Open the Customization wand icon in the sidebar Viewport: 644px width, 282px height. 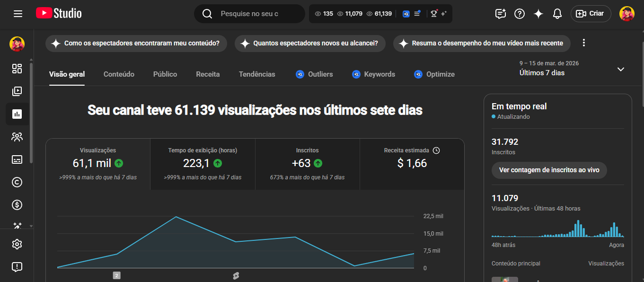[x=17, y=226]
